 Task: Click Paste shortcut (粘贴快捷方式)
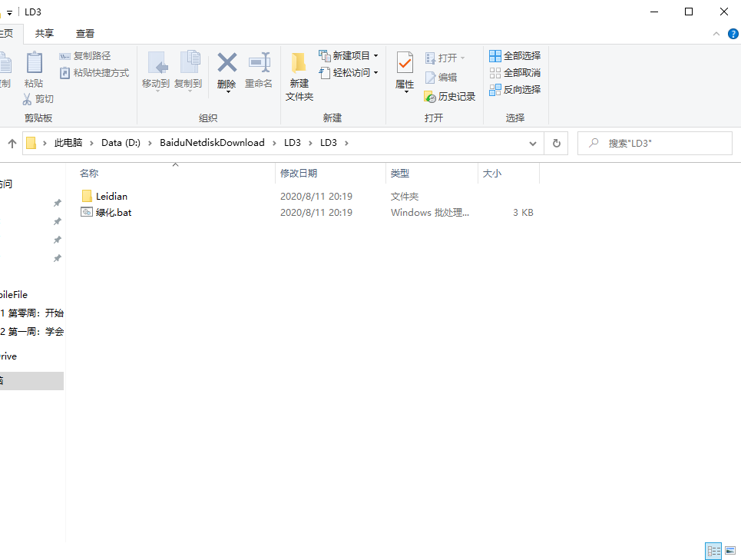[x=94, y=73]
